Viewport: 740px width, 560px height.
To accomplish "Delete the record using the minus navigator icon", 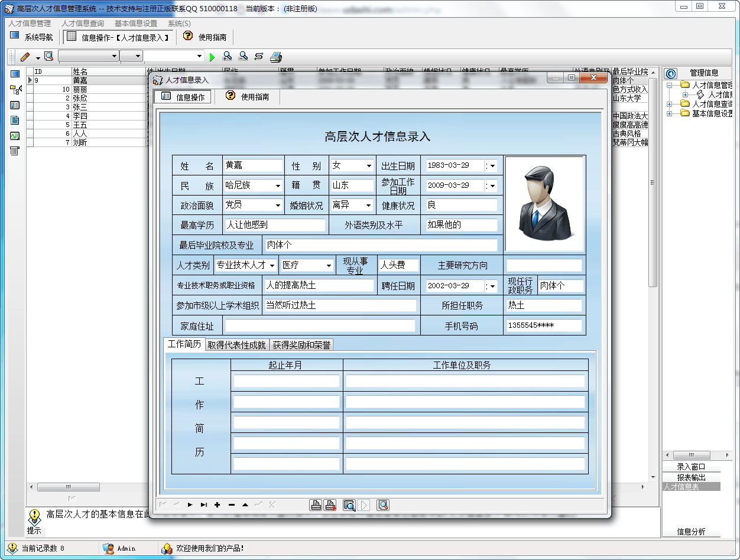I will pyautogui.click(x=231, y=504).
